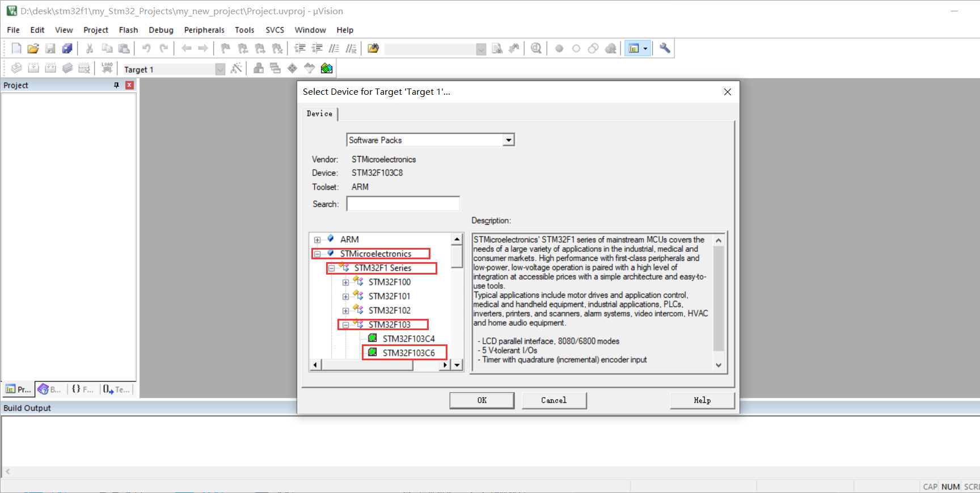
Task: Click the Navigate Forwards arrow icon
Action: coord(203,48)
